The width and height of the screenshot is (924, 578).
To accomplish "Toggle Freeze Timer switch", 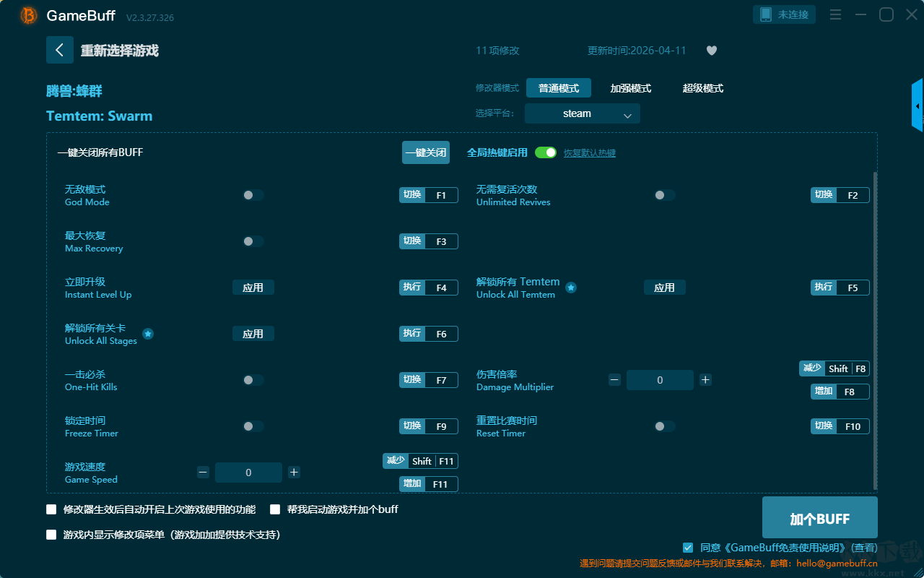I will [253, 426].
